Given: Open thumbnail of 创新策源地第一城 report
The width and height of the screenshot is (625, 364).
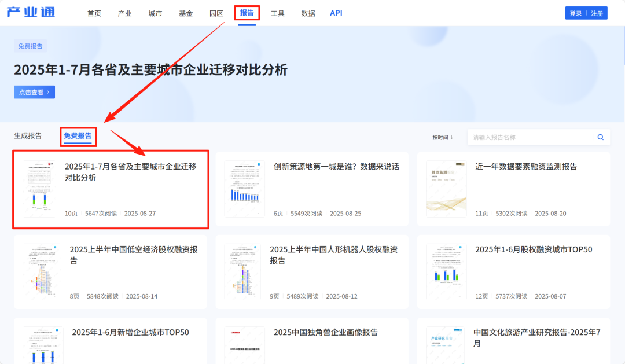Looking at the screenshot, I should pyautogui.click(x=244, y=189).
